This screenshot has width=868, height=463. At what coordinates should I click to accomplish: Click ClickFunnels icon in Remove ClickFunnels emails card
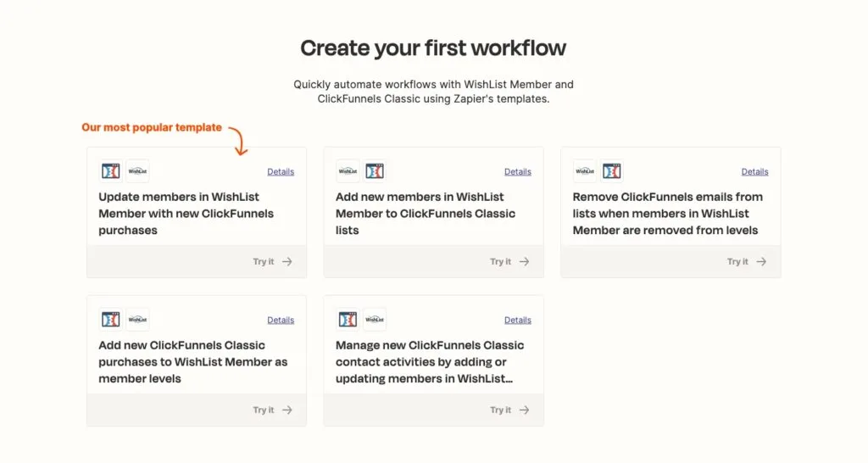(612, 171)
